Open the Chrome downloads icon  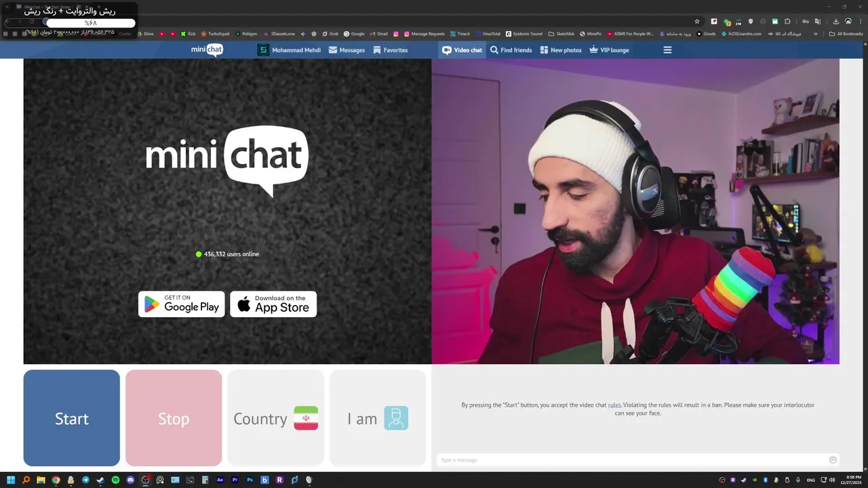835,22
